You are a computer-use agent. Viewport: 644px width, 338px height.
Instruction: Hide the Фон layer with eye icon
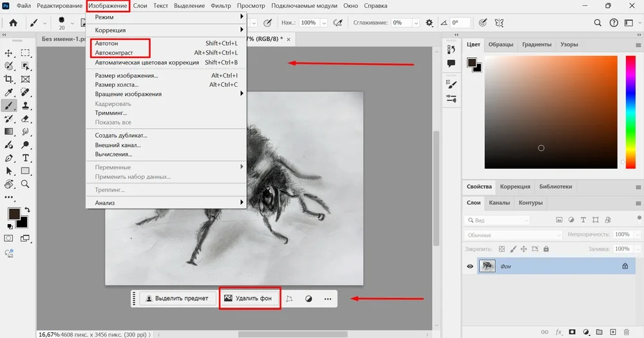click(470, 266)
